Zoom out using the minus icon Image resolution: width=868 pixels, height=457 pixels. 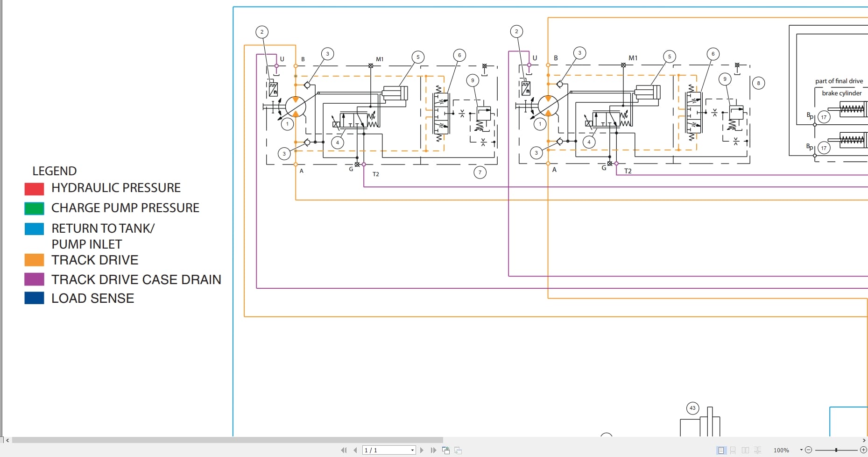coord(810,450)
